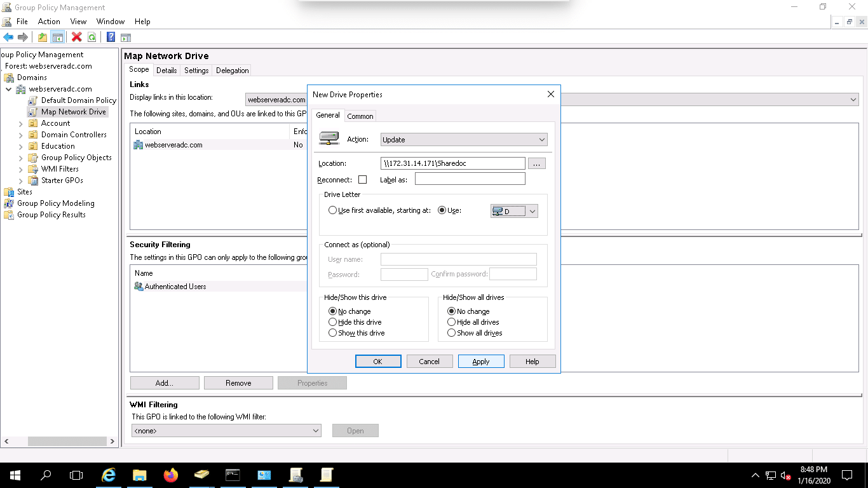This screenshot has width=868, height=488.
Task: Toggle the Show/Hide Console Tree toolbar icon
Action: tap(58, 37)
